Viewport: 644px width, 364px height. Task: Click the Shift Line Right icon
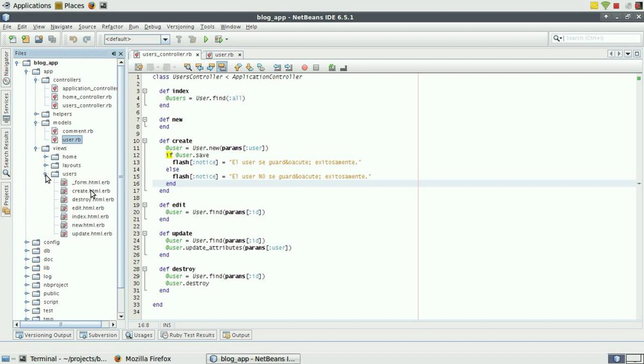288,67
